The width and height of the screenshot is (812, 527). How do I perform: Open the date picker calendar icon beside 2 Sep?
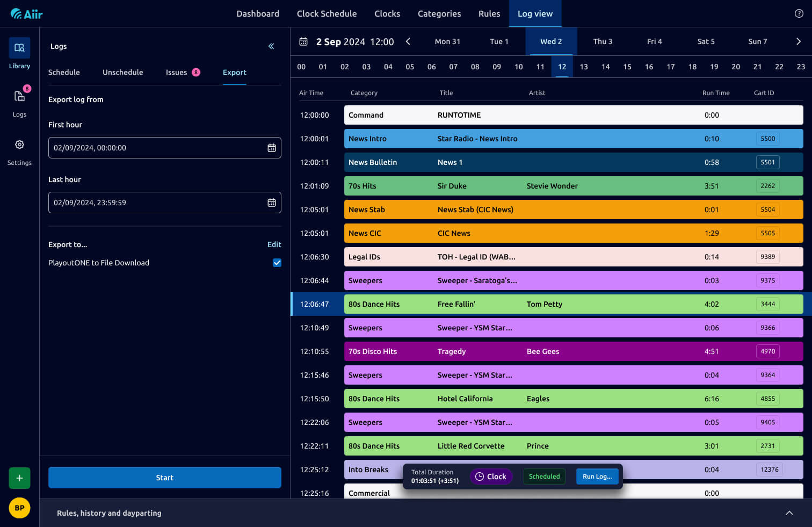(x=303, y=41)
